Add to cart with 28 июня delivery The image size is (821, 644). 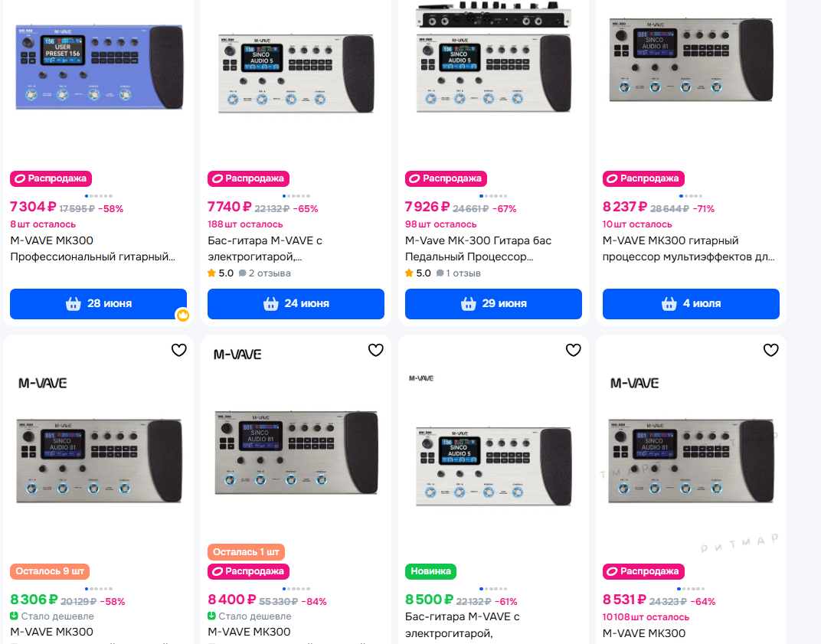98,304
